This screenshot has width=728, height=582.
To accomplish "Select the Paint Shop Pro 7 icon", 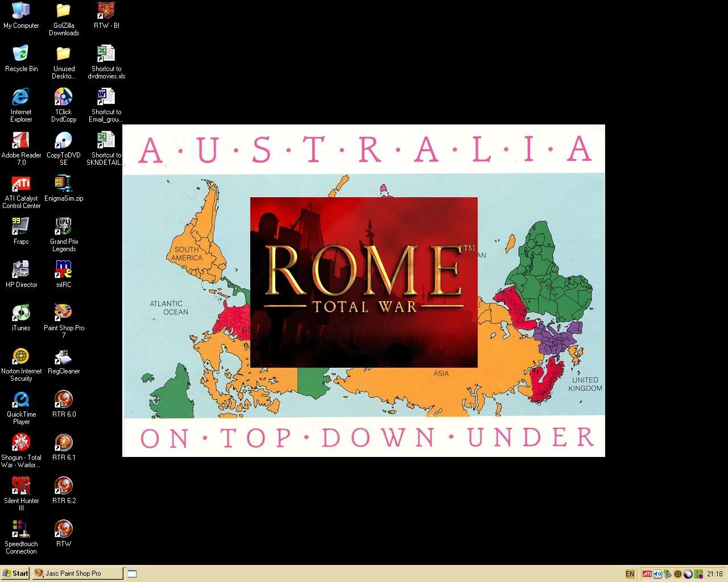I will [x=64, y=313].
